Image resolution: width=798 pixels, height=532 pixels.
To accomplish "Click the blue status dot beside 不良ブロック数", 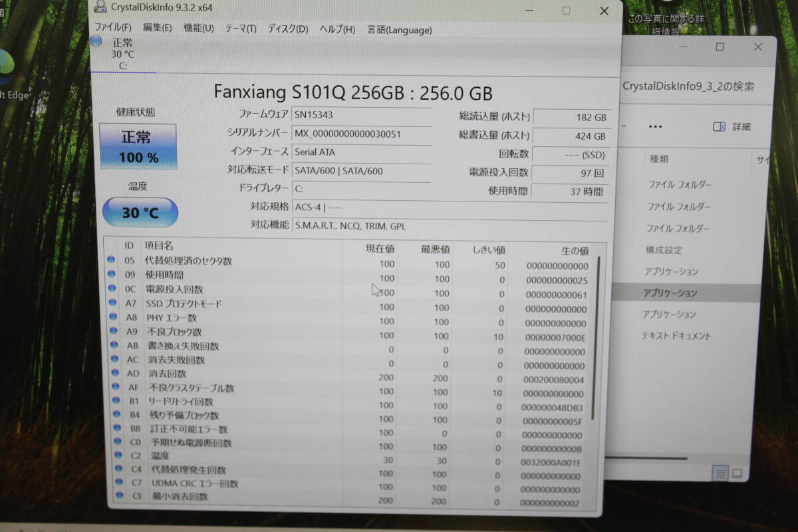I will (111, 332).
